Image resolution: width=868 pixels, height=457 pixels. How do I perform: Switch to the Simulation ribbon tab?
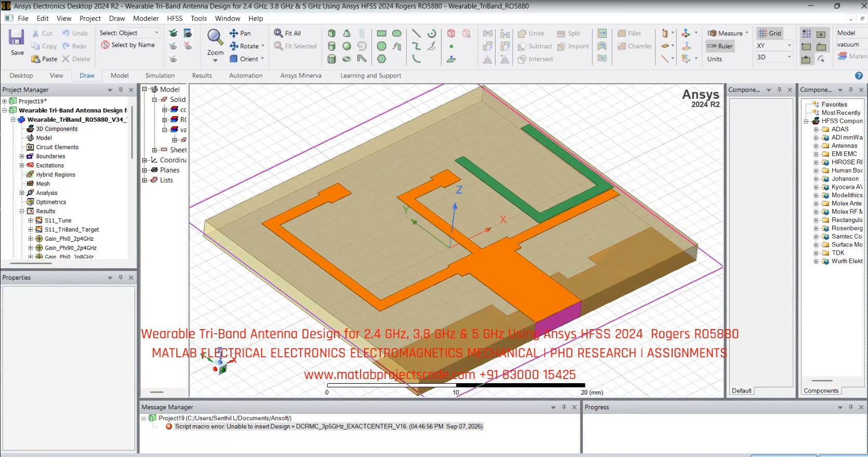coord(160,75)
